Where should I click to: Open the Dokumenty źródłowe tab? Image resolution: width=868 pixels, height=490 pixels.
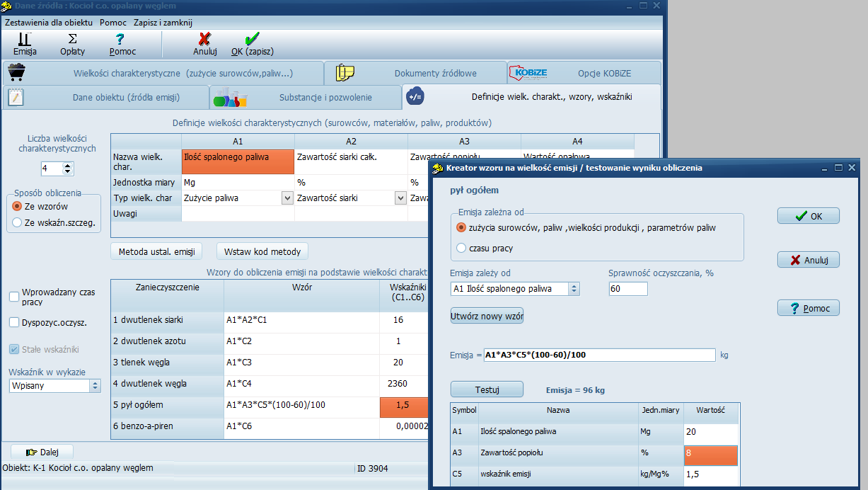(416, 73)
